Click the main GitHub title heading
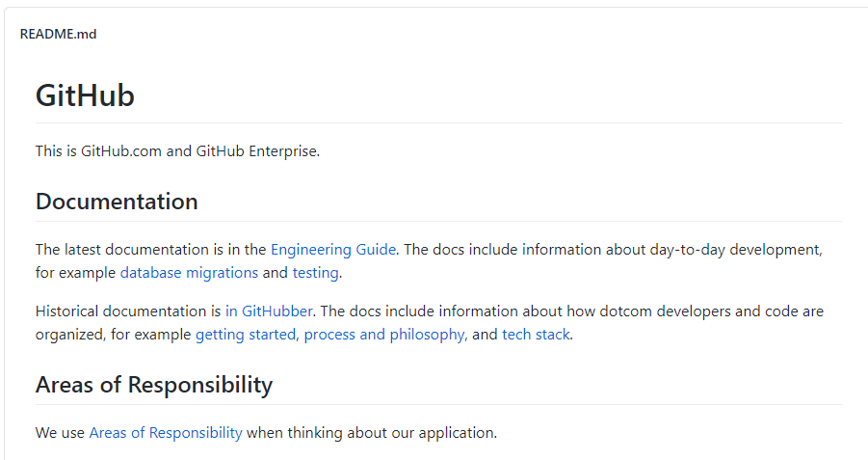The width and height of the screenshot is (868, 460). pyautogui.click(x=85, y=95)
